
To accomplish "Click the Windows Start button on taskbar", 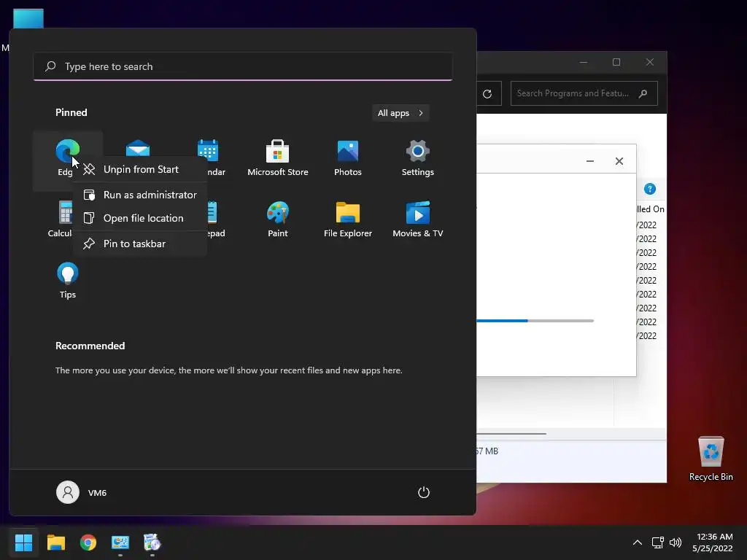I will (23, 542).
